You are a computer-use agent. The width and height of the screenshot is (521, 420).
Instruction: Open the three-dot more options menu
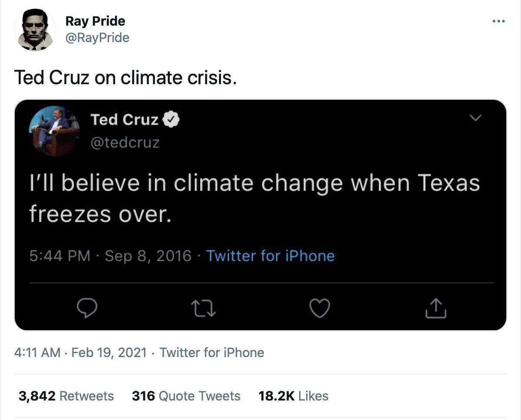499,21
